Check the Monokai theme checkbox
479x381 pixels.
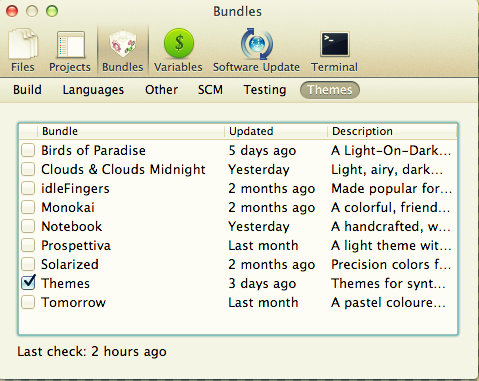(28, 207)
